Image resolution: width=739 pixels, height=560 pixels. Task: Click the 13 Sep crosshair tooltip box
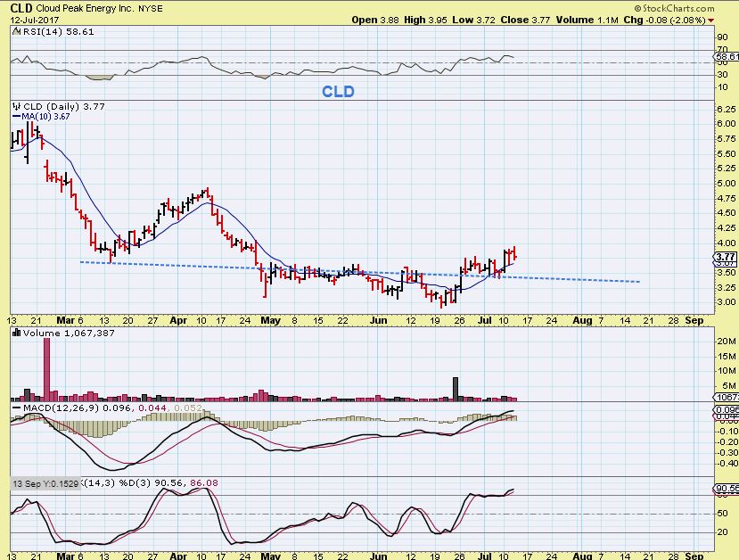point(44,482)
